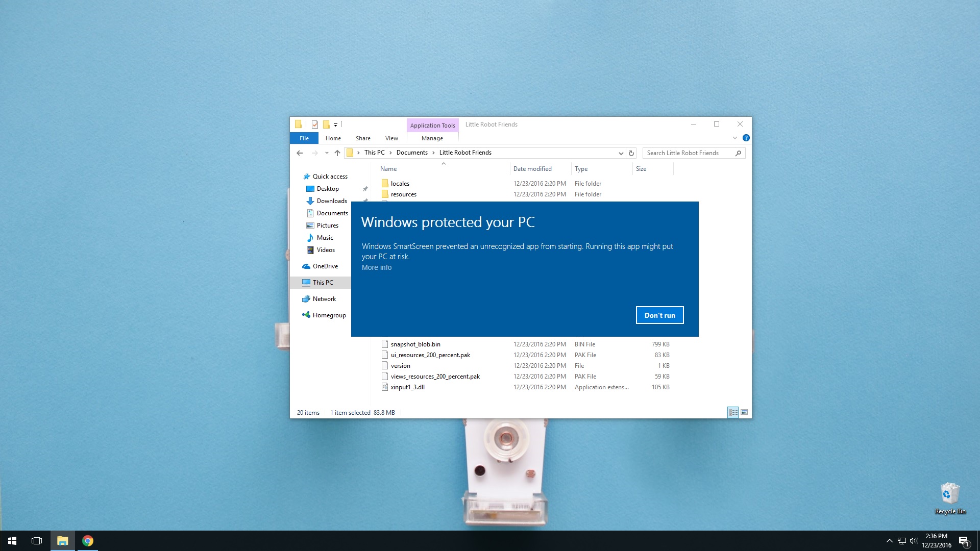Sort by Name column header
Viewport: 980px width, 551px height.
coord(443,169)
